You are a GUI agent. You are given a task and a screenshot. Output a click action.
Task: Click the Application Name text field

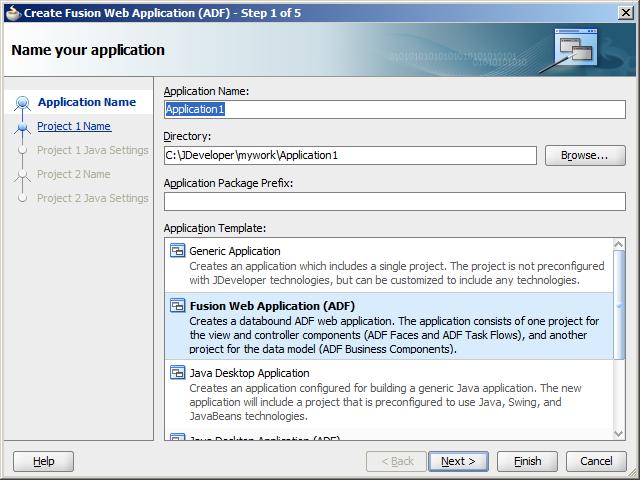pos(395,109)
